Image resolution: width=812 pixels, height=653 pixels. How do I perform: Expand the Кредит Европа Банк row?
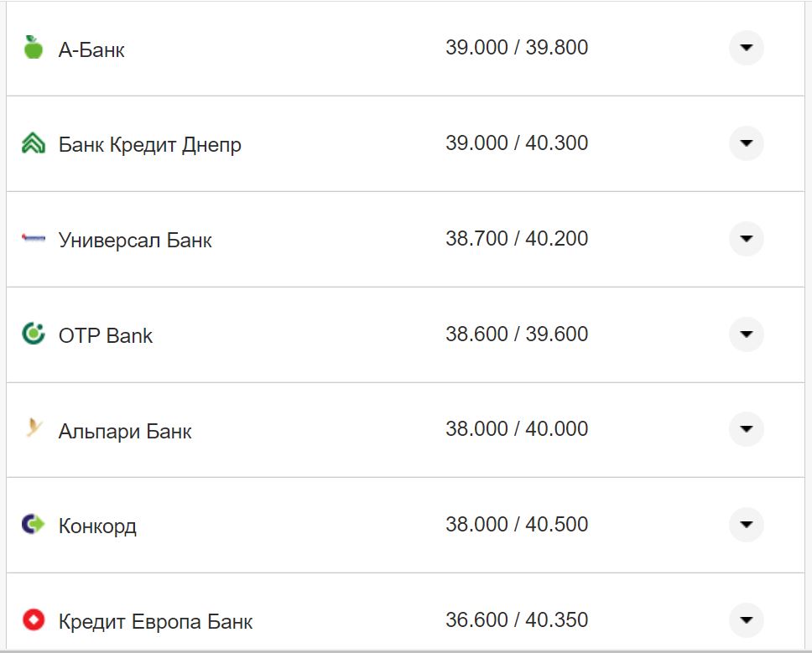pyautogui.click(x=746, y=620)
